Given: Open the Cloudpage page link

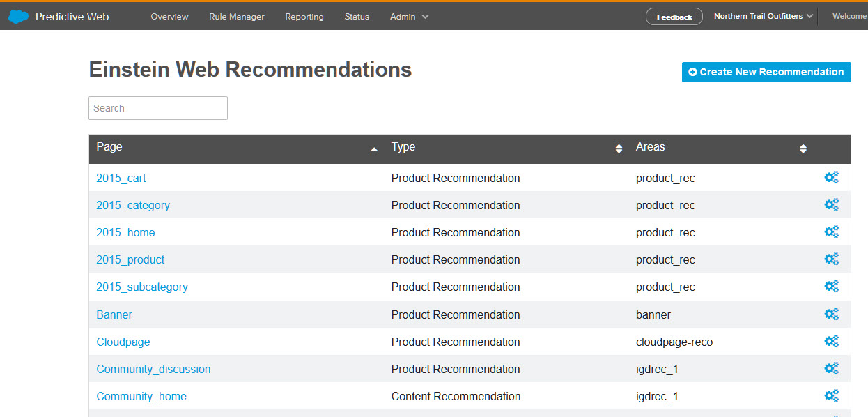Looking at the screenshot, I should (123, 342).
